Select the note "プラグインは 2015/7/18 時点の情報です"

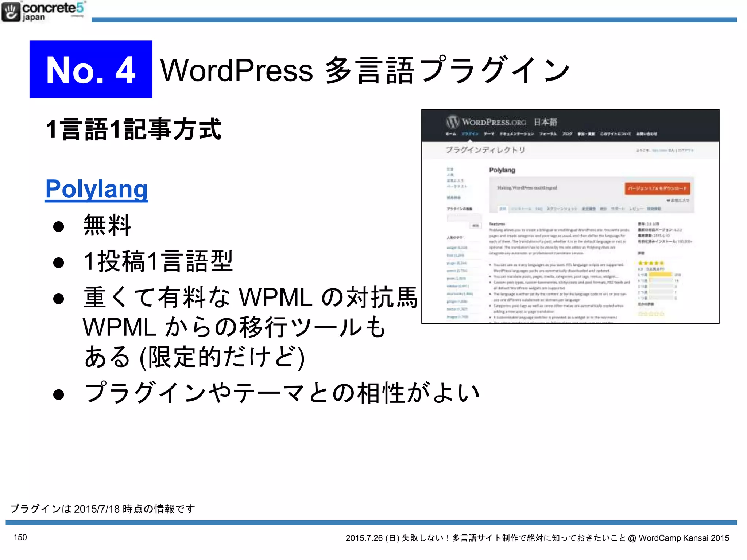(102, 509)
